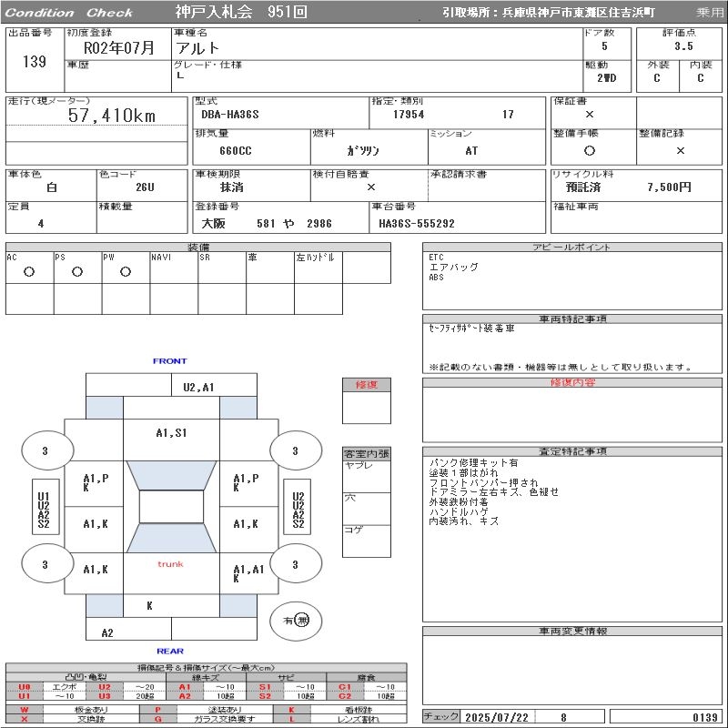The width and height of the screenshot is (728, 728).
Task: Click the AC equipment circle mark
Action: point(29,272)
